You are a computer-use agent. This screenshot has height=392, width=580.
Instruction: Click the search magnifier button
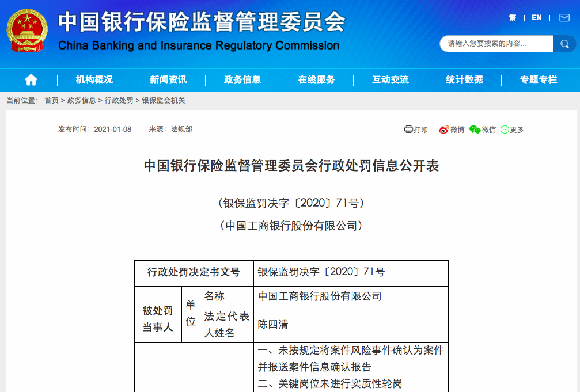coord(564,44)
